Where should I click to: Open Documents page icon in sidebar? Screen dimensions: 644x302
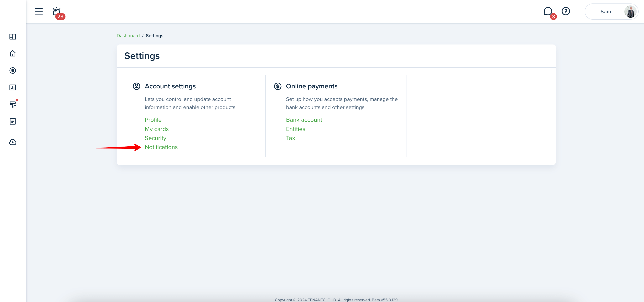pos(13,121)
